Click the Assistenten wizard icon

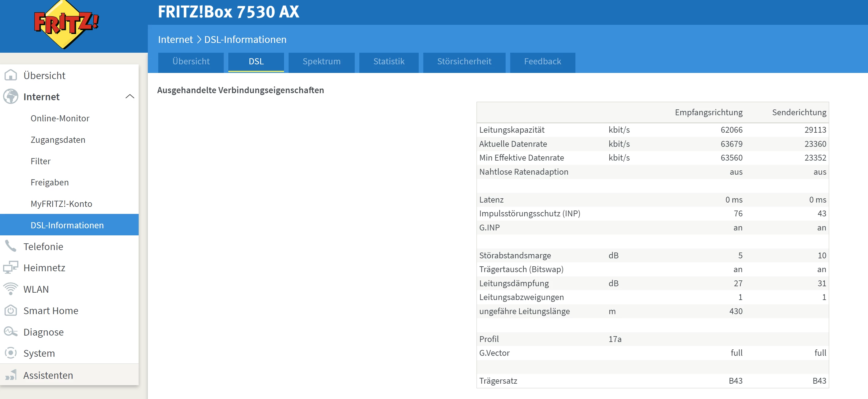(x=11, y=375)
